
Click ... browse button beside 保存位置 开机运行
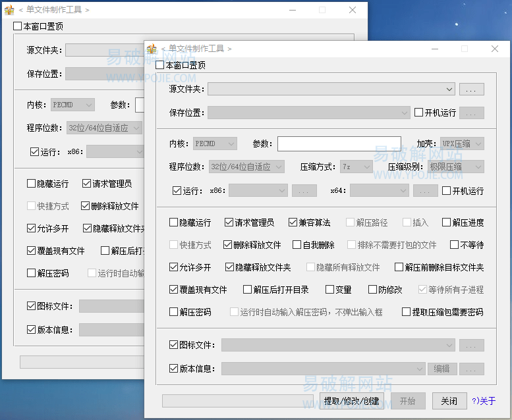[x=472, y=113]
